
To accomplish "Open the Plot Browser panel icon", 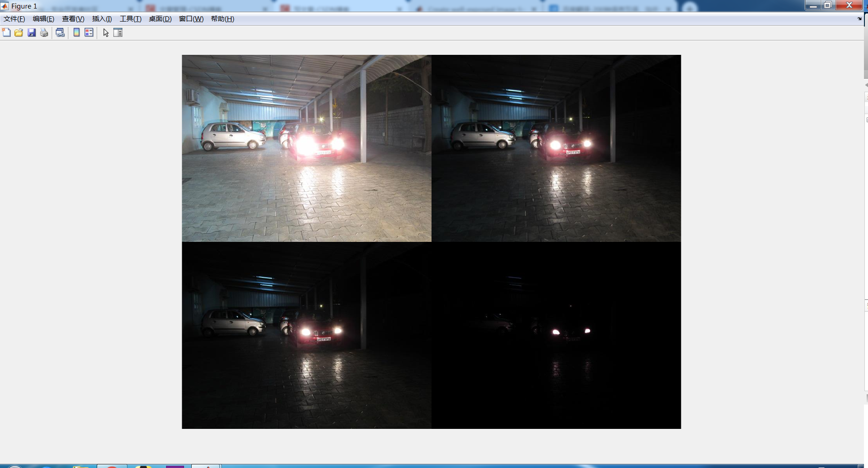I will click(118, 32).
